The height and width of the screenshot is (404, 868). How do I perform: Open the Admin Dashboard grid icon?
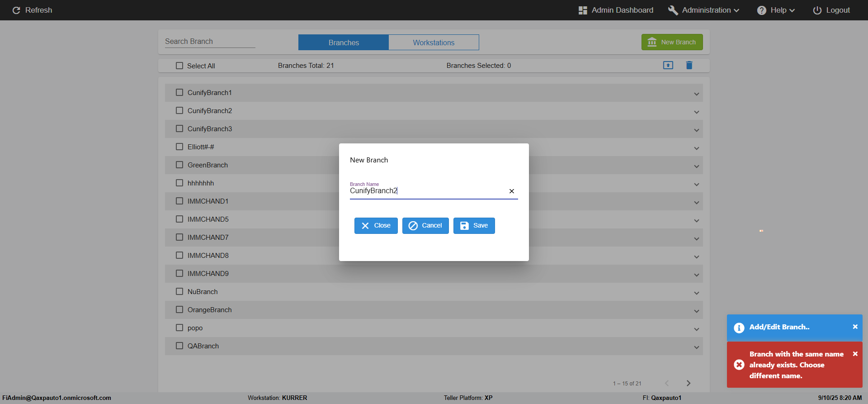pyautogui.click(x=583, y=10)
